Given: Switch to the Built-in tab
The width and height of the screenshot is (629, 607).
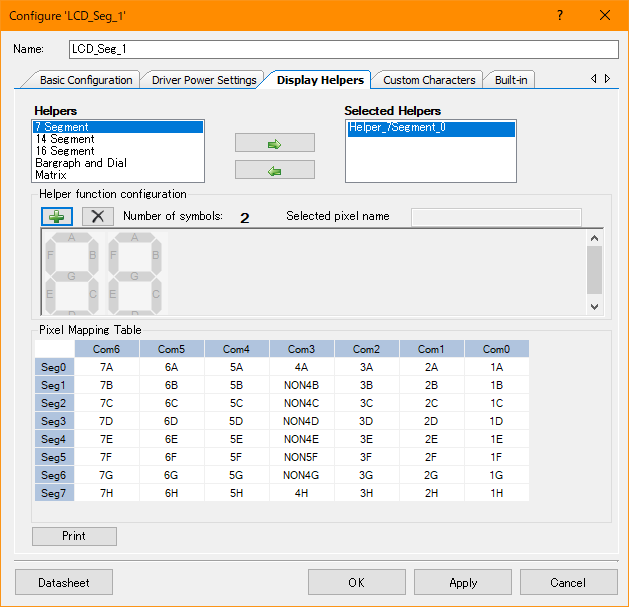Looking at the screenshot, I should [x=511, y=80].
